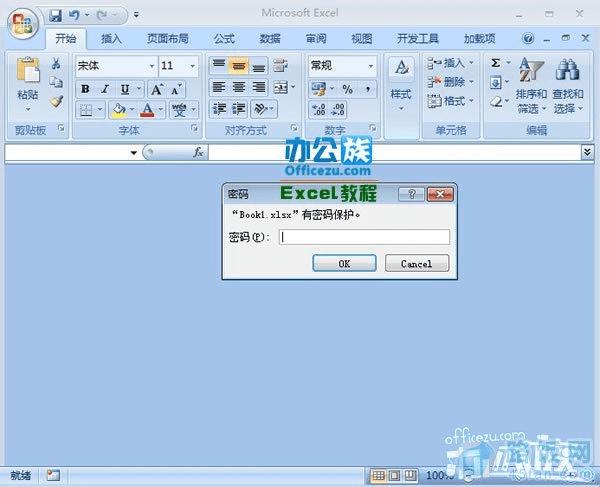
Task: Increase decimal places
Action: click(319, 110)
